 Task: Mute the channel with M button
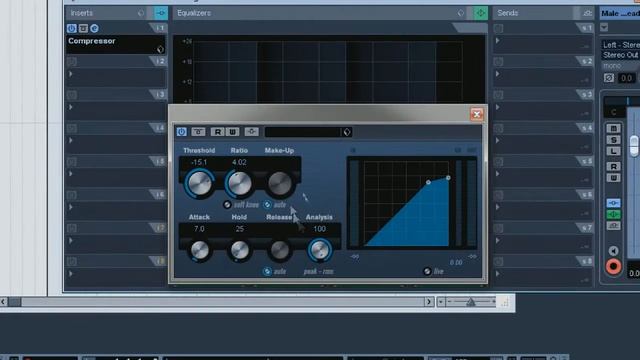click(x=613, y=129)
